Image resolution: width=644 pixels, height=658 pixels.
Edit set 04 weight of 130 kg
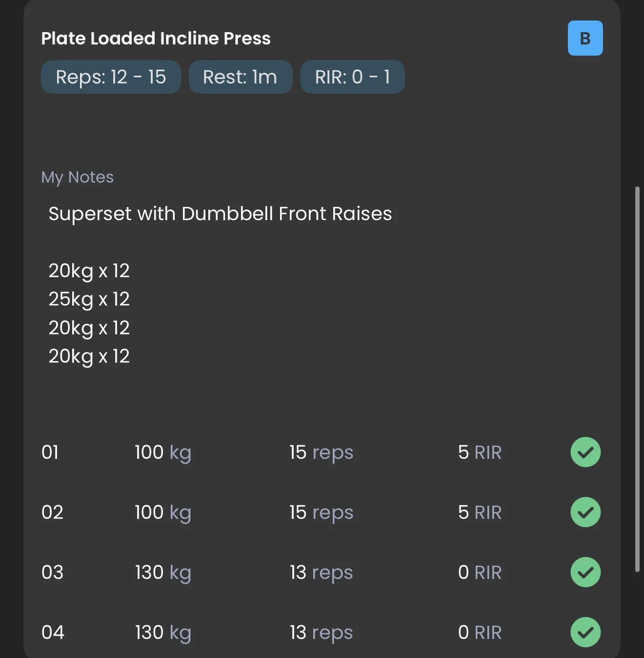click(x=163, y=633)
